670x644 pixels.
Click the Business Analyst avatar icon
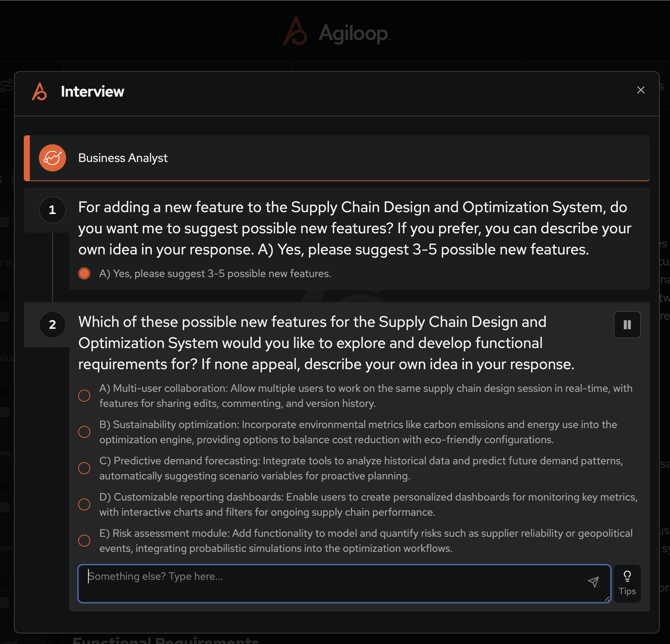(52, 158)
